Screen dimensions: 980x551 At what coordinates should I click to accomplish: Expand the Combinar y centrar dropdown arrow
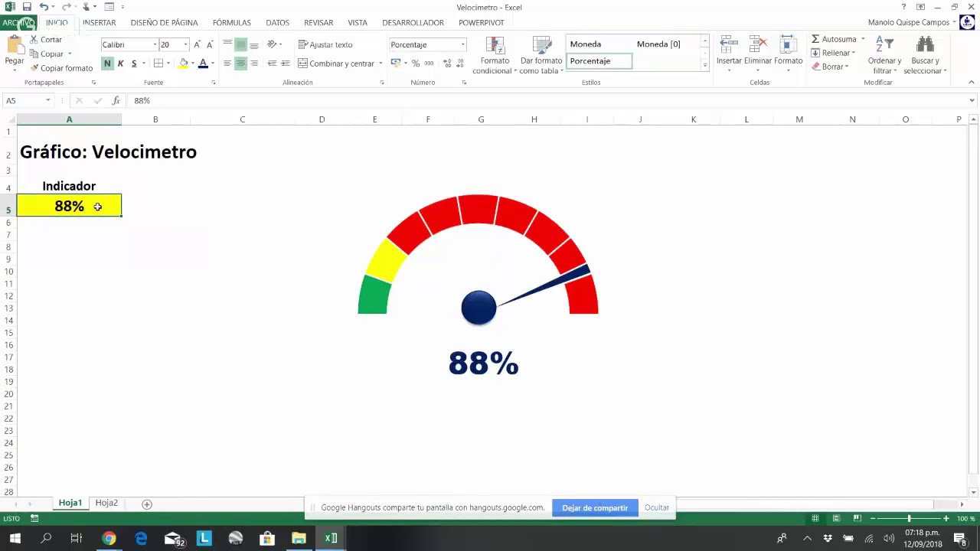tap(381, 64)
